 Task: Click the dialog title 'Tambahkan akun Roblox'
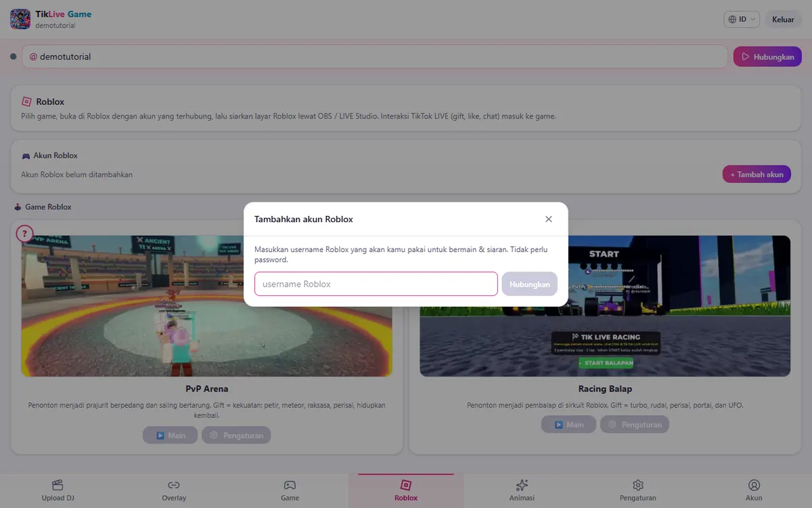[303, 219]
